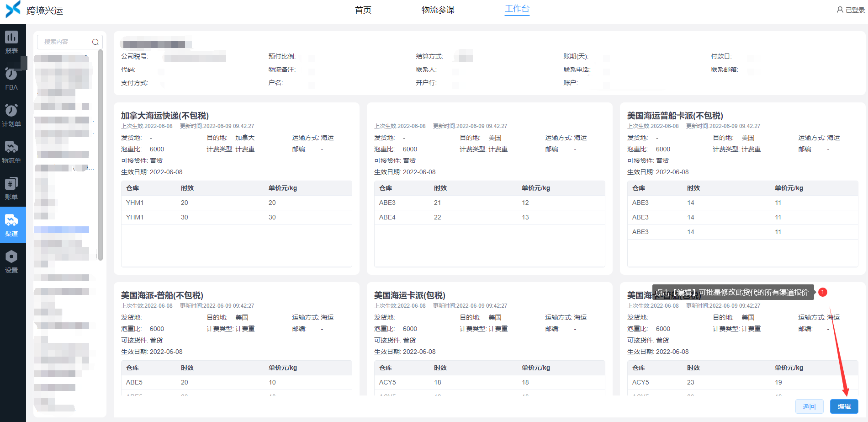Click the 支付方式 label
The height and width of the screenshot is (422, 868).
pyautogui.click(x=135, y=83)
